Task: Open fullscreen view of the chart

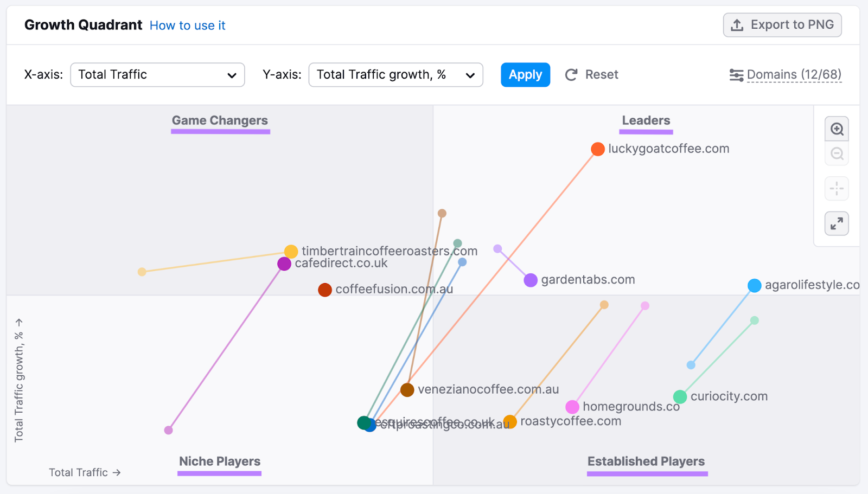Action: [x=837, y=223]
